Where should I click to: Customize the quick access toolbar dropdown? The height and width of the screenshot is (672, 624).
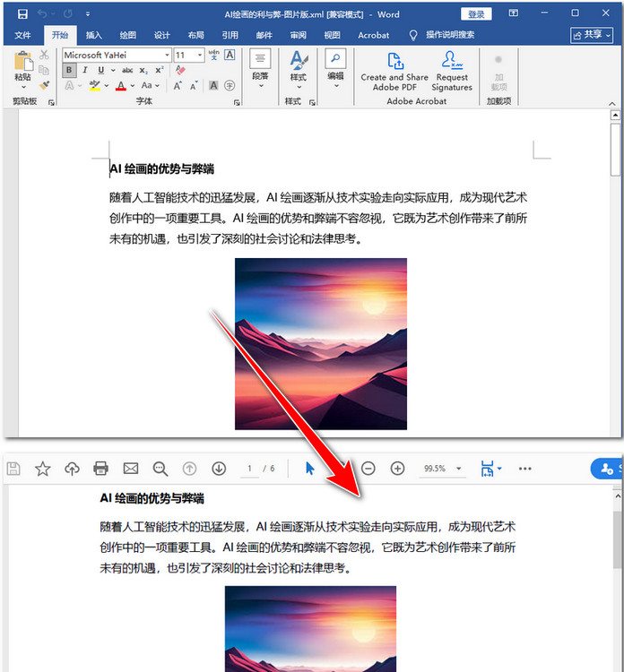[x=88, y=14]
